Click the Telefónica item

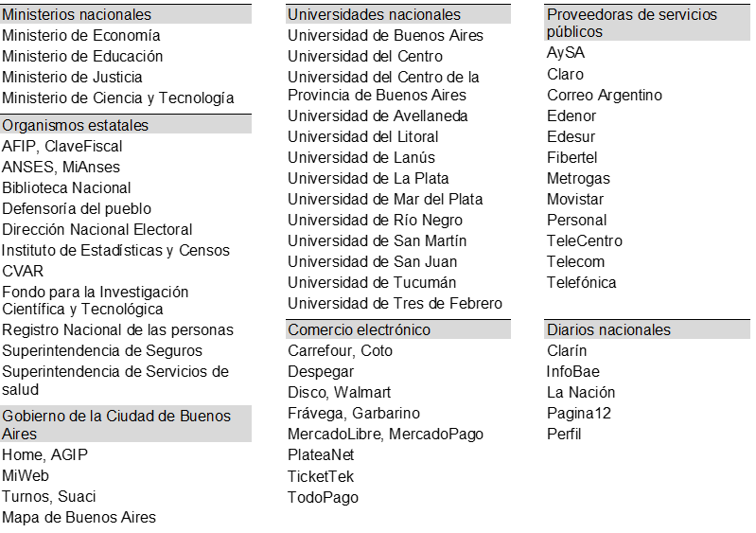click(581, 283)
